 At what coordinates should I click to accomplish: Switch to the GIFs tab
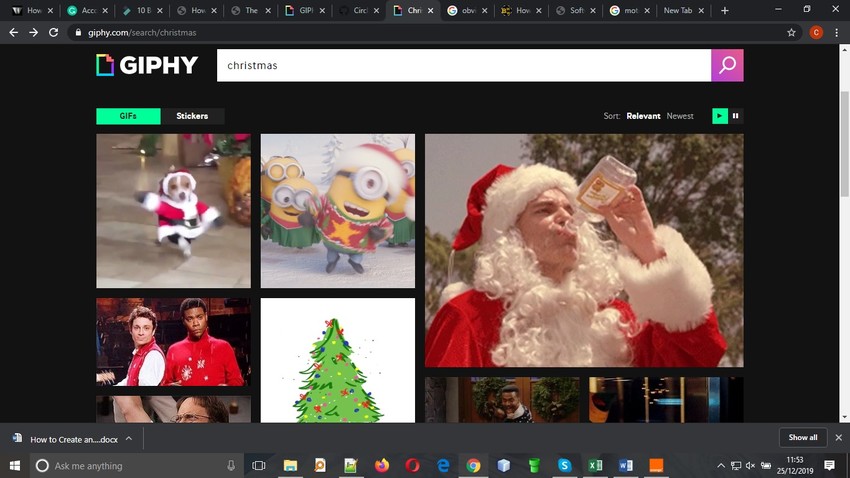point(128,116)
